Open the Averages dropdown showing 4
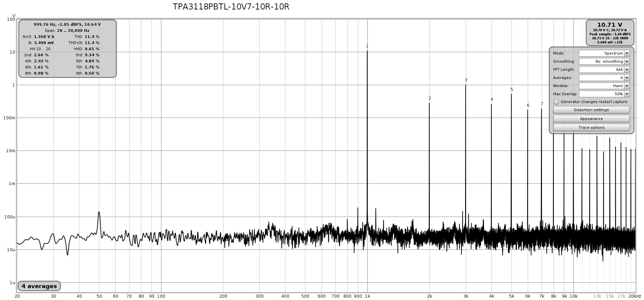Viewport: 644px width, 300px height. pyautogui.click(x=604, y=78)
